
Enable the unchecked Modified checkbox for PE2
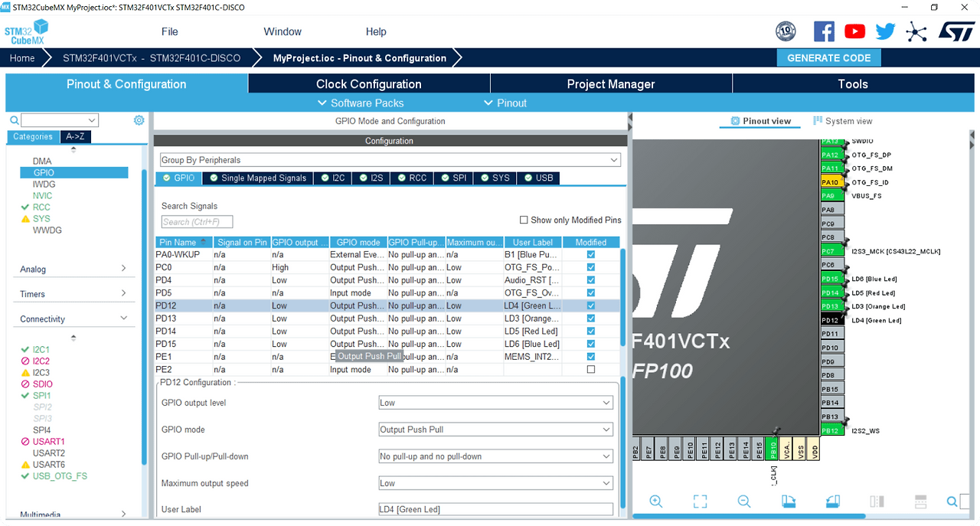point(590,369)
